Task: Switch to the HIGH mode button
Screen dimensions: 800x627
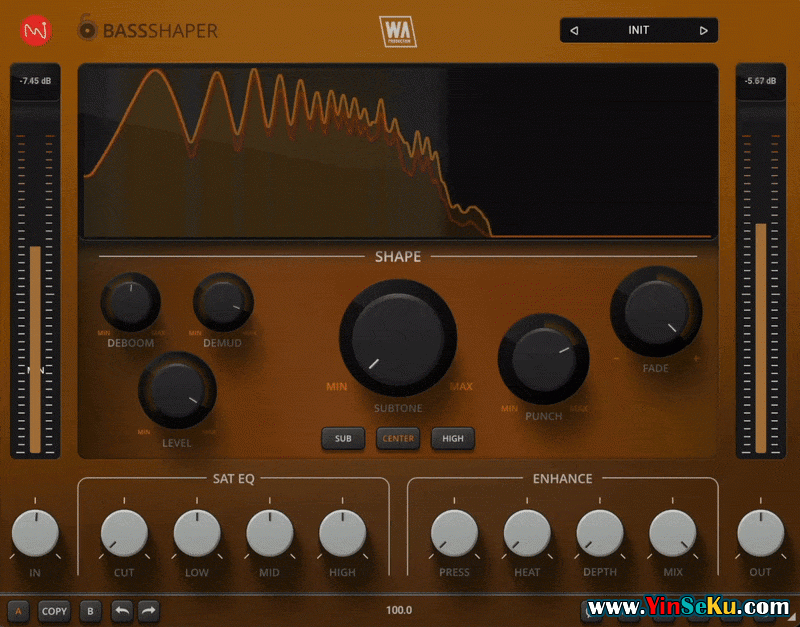Action: [453, 438]
